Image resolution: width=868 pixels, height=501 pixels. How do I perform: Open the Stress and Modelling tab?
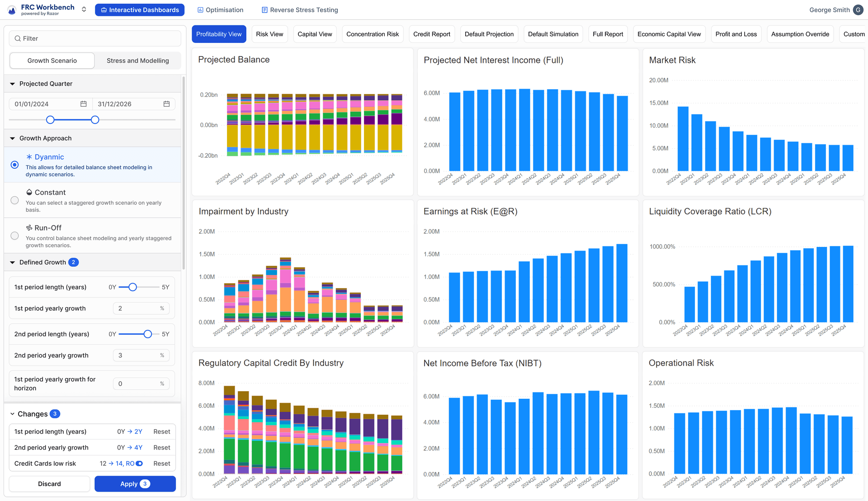tap(137, 61)
